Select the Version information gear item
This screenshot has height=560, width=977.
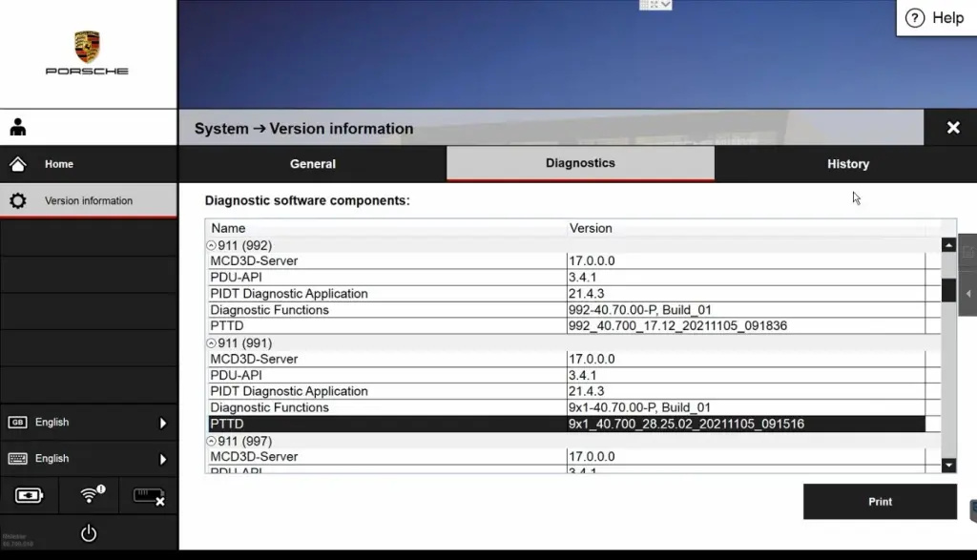tap(88, 201)
